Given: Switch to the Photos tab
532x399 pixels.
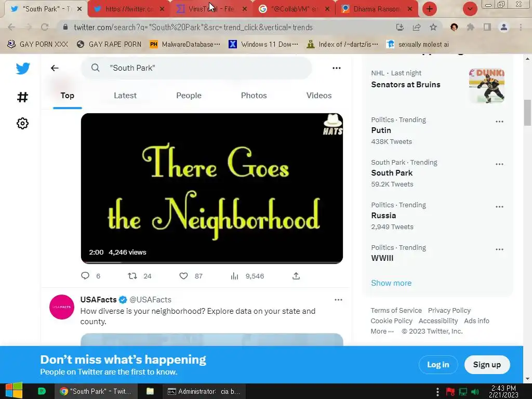Looking at the screenshot, I should tap(254, 96).
